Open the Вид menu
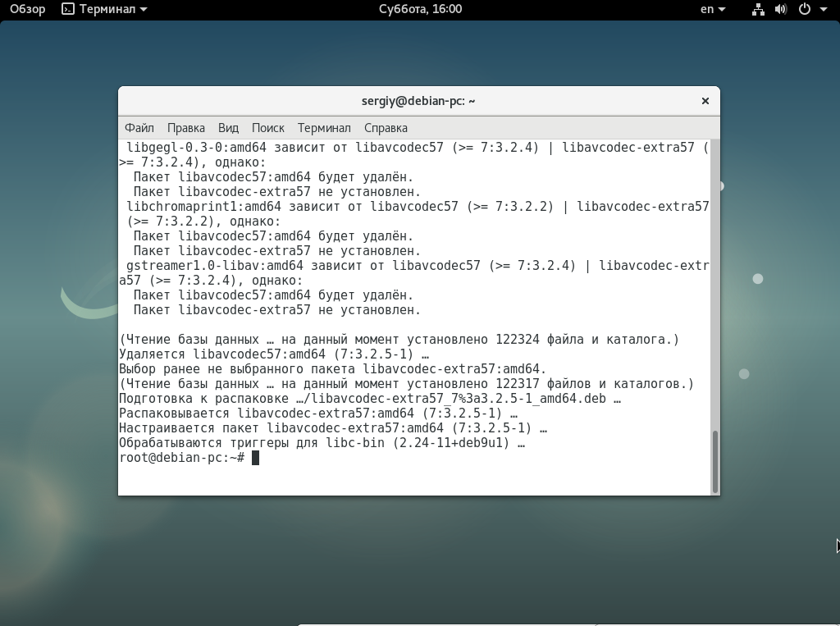Viewport: 840px width, 626px height. click(x=228, y=128)
